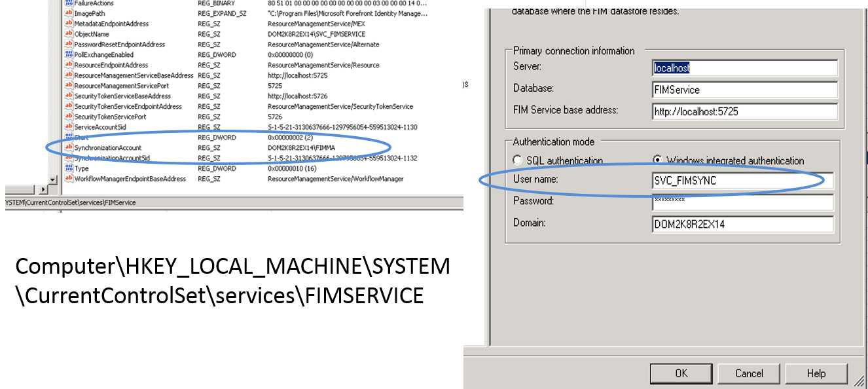The image size is (868, 389).
Task: Click into the Database field FIMService
Action: point(745,90)
